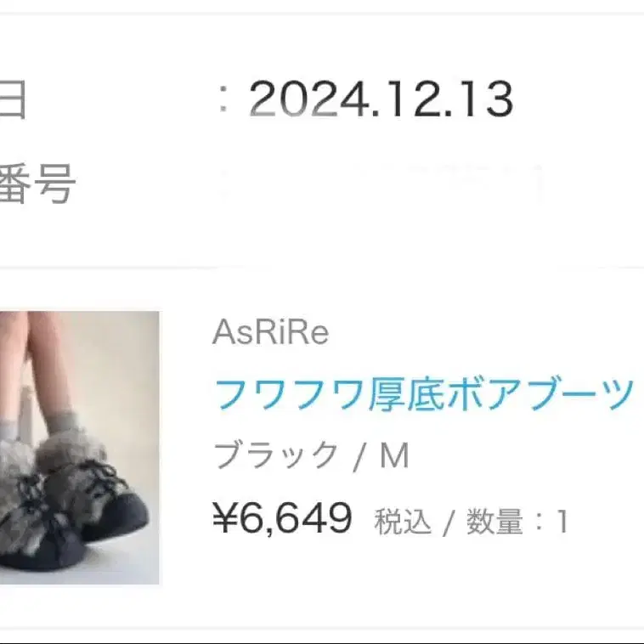Click the ¥6,649 price

[x=283, y=519]
